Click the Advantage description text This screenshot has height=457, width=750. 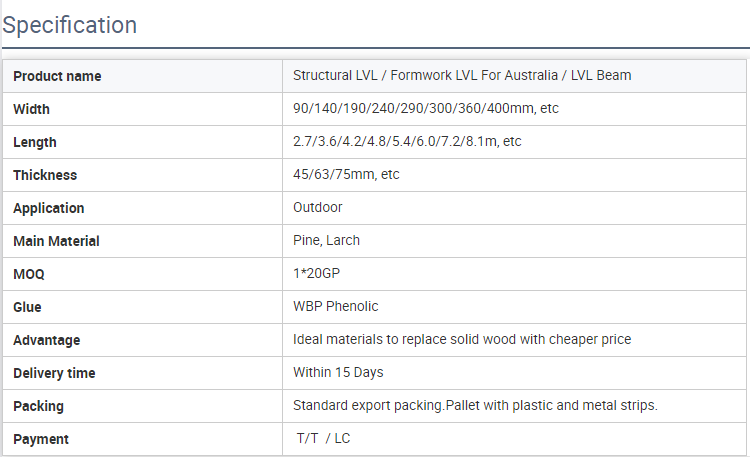point(462,340)
